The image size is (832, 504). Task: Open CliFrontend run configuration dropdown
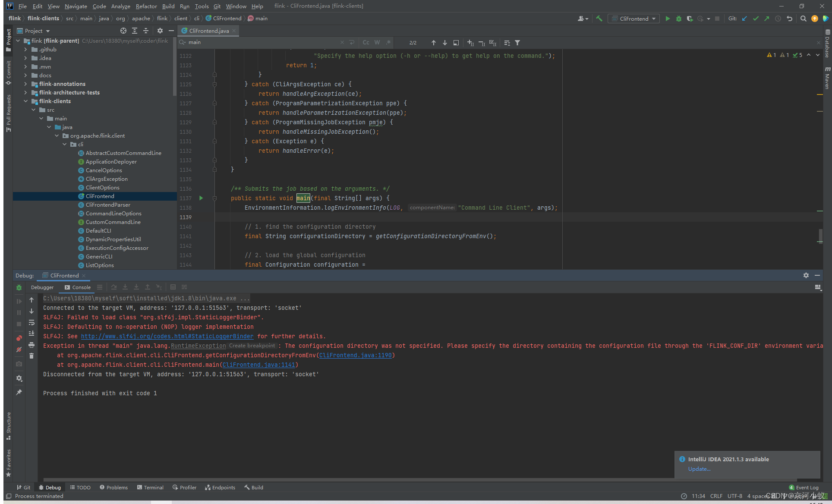coord(634,19)
